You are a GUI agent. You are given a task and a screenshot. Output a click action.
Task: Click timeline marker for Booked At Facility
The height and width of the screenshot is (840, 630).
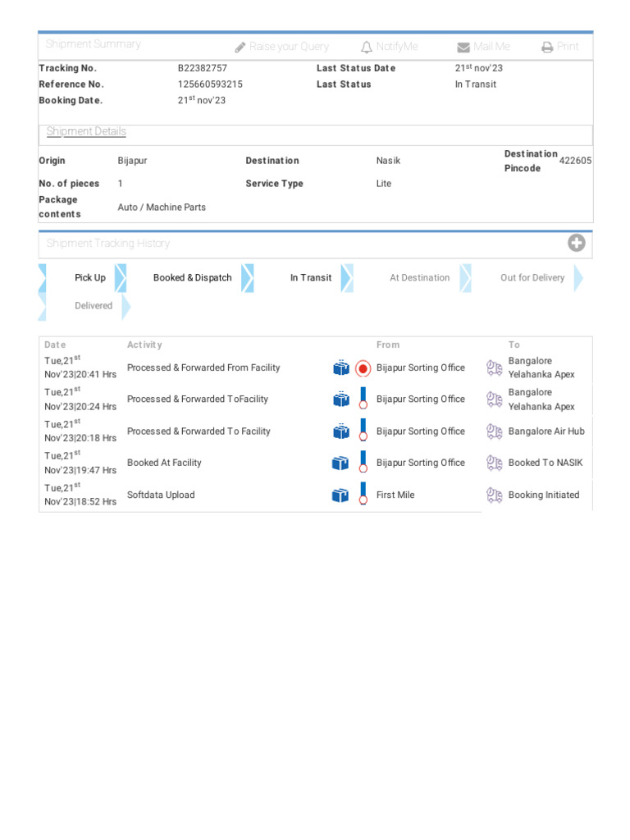(363, 463)
